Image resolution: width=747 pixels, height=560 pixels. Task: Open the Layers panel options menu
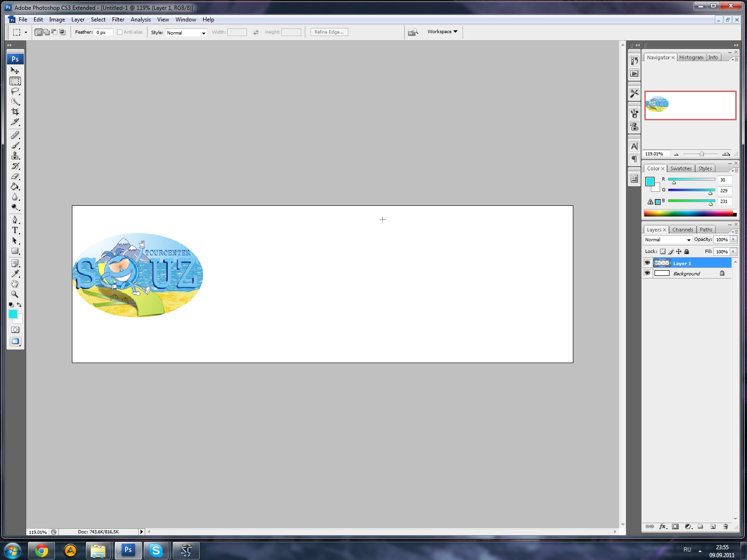[735, 231]
